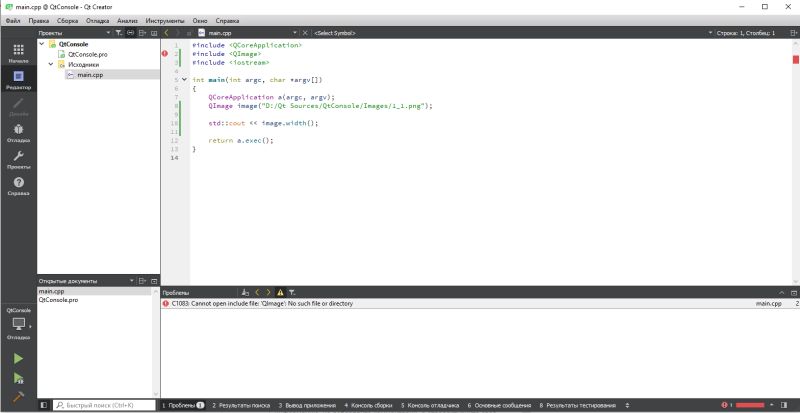Click the green Run button
The height and width of the screenshot is (413, 800).
[18, 358]
